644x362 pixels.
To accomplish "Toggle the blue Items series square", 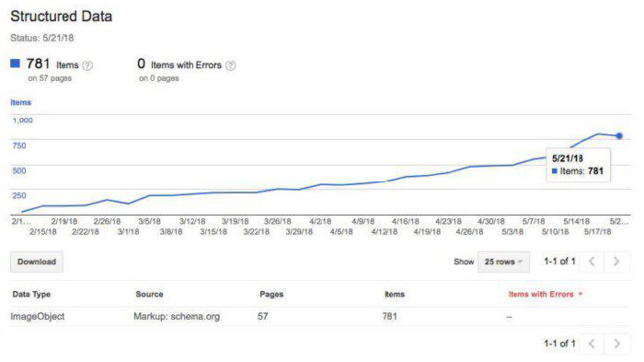I will point(15,63).
